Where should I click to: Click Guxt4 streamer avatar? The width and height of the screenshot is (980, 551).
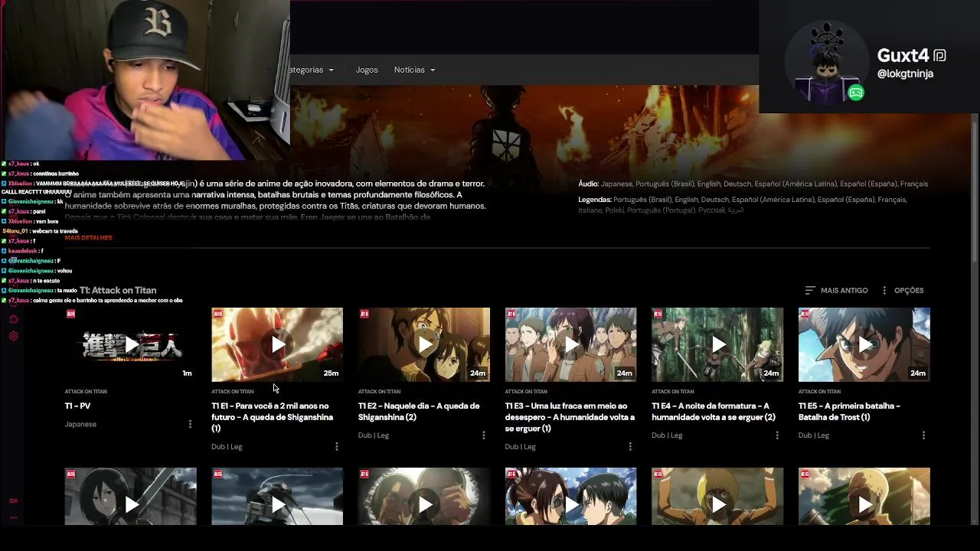826,62
